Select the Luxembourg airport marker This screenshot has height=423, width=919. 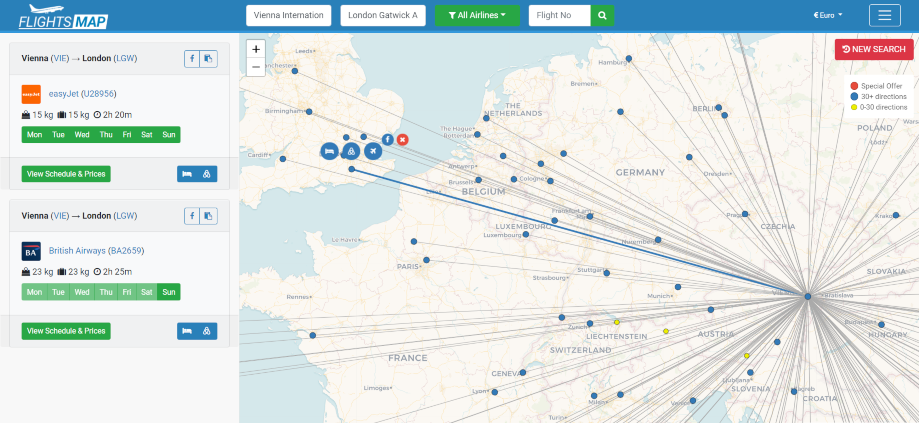click(526, 234)
